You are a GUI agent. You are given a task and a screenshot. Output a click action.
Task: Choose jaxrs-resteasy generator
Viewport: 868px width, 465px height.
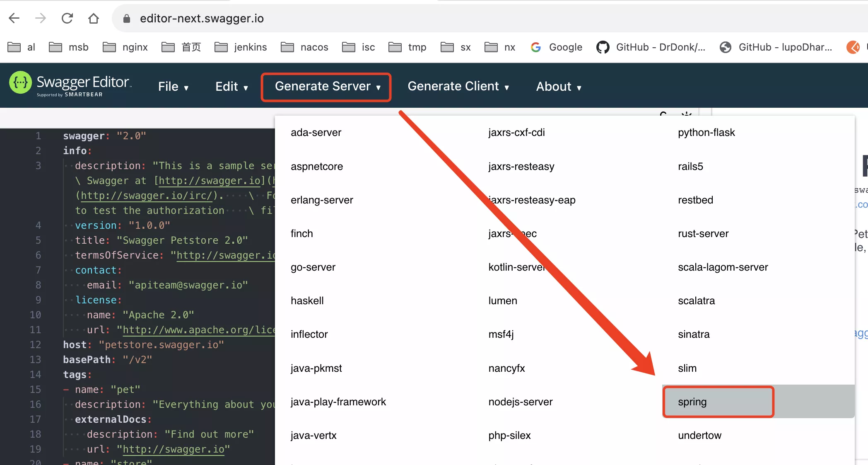521,167
